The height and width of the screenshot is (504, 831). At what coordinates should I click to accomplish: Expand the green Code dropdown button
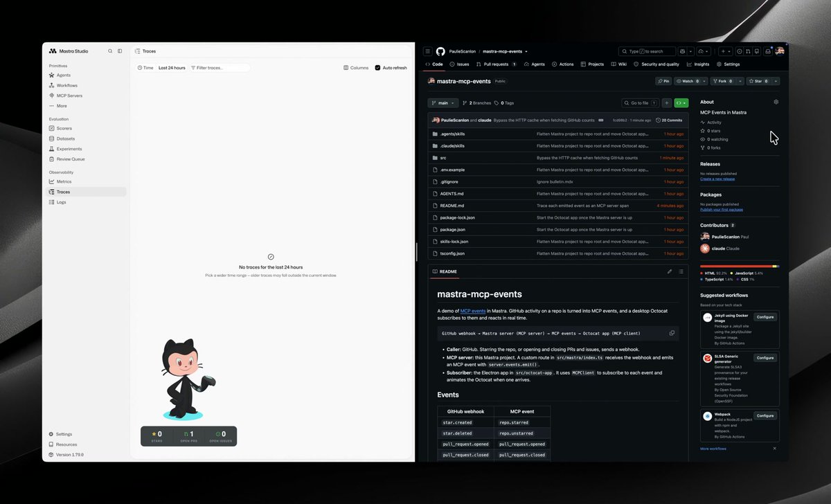click(681, 103)
